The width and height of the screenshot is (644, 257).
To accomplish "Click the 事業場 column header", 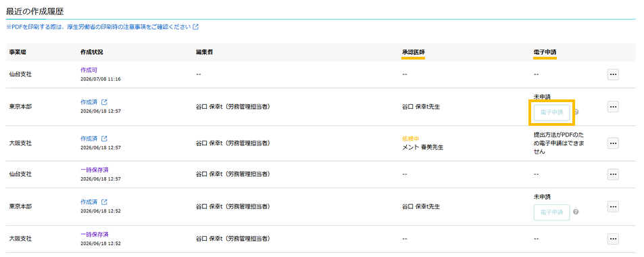I will (18, 52).
